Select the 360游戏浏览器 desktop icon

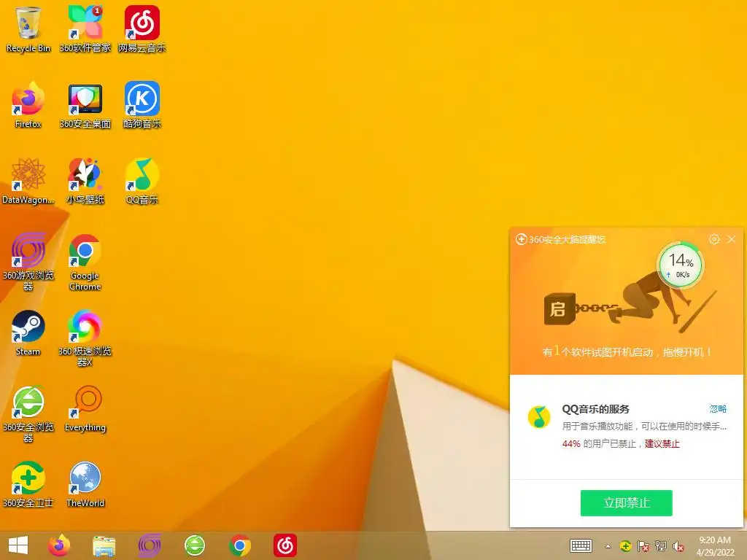click(x=28, y=262)
